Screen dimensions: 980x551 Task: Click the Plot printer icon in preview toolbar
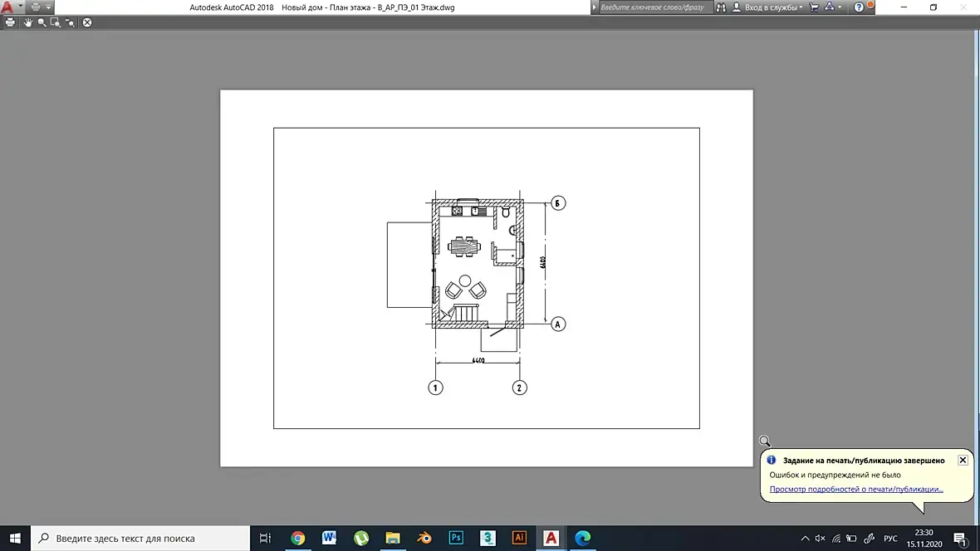pyautogui.click(x=10, y=22)
